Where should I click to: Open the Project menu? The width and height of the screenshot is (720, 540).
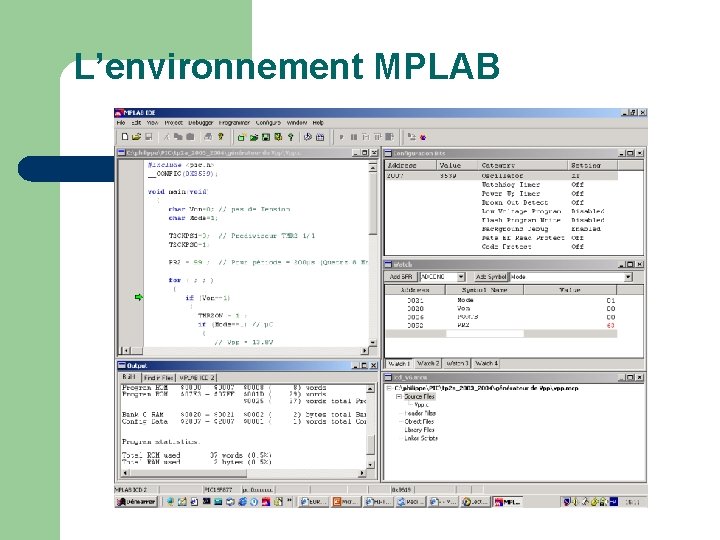coord(173,123)
